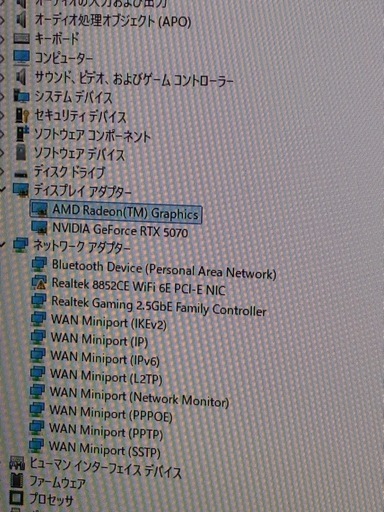The width and height of the screenshot is (384, 512).
Task: Expand the コンピューター category
Action: click(x=2, y=58)
